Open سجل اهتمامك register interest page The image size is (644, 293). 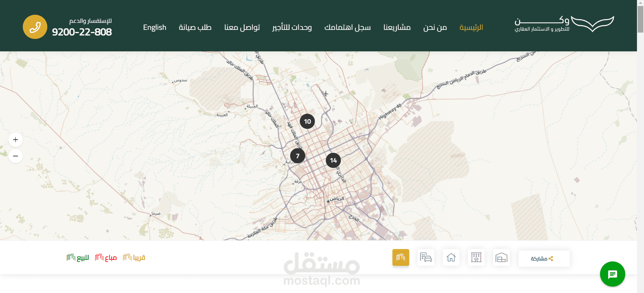point(347,27)
